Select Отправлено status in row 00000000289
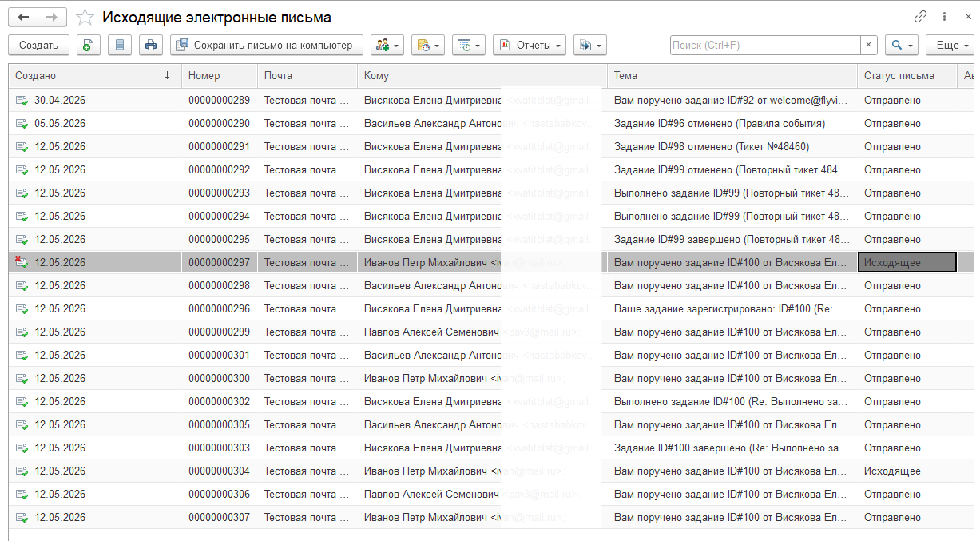This screenshot has height=541, width=980. point(892,100)
